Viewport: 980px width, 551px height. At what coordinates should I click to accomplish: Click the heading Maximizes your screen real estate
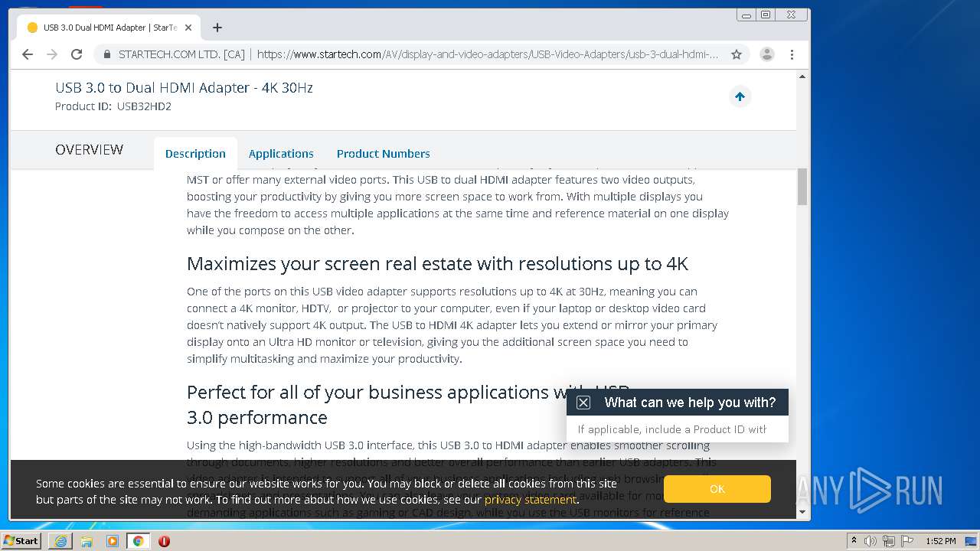click(437, 264)
